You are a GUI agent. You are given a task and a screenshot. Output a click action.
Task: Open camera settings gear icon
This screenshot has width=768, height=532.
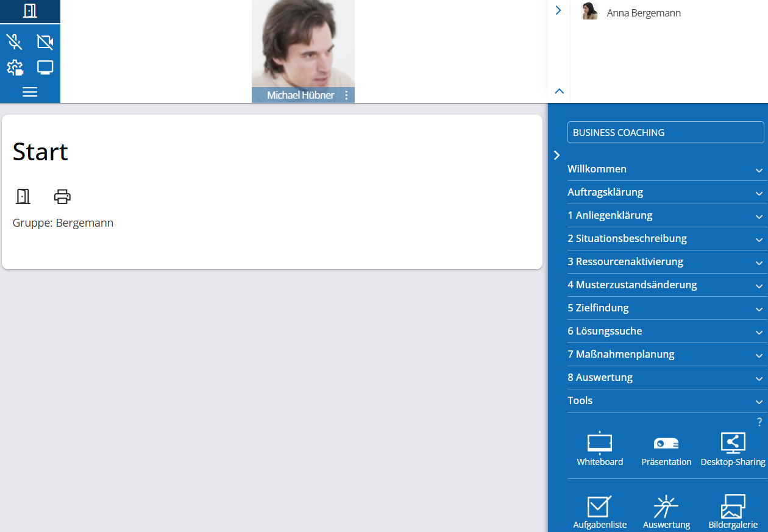[x=15, y=68]
